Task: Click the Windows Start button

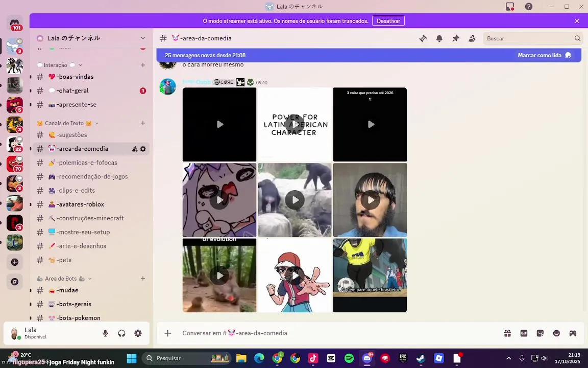Action: [x=132, y=358]
